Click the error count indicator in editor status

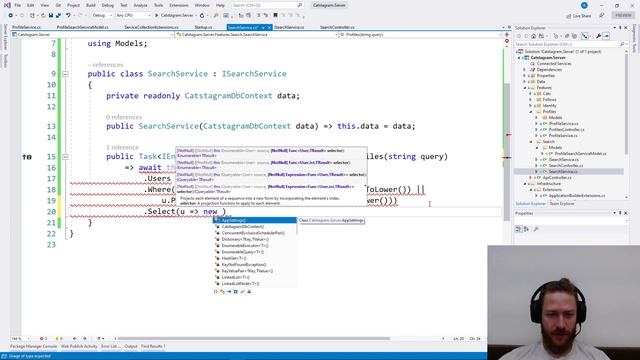pos(43,338)
